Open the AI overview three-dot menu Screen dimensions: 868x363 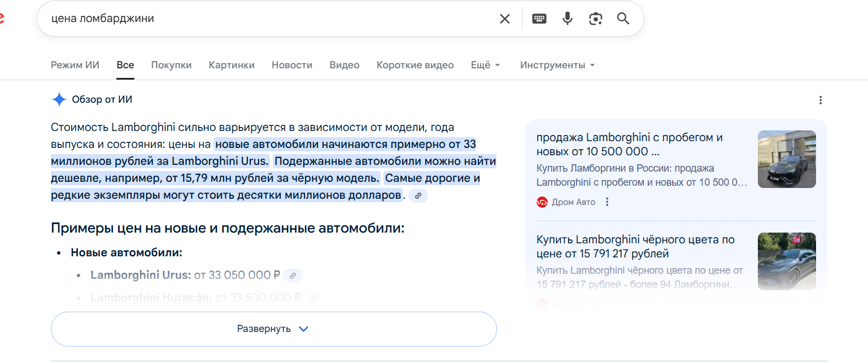point(821,100)
